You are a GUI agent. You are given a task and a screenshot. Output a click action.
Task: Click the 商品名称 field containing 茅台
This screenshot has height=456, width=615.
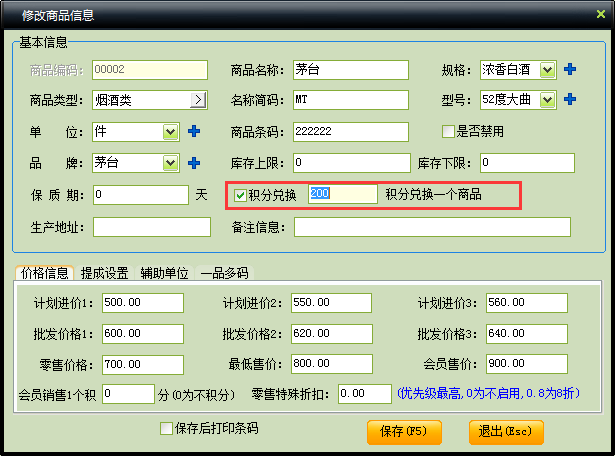(351, 70)
